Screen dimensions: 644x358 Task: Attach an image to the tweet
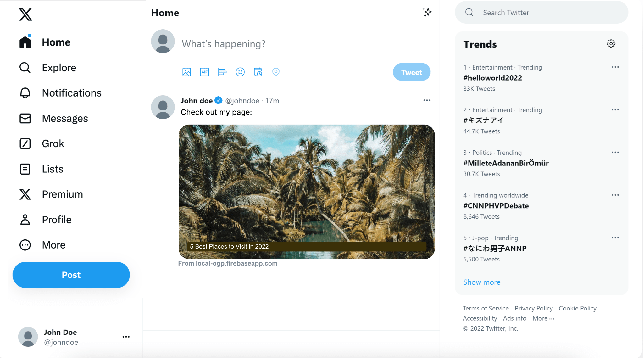[186, 72]
